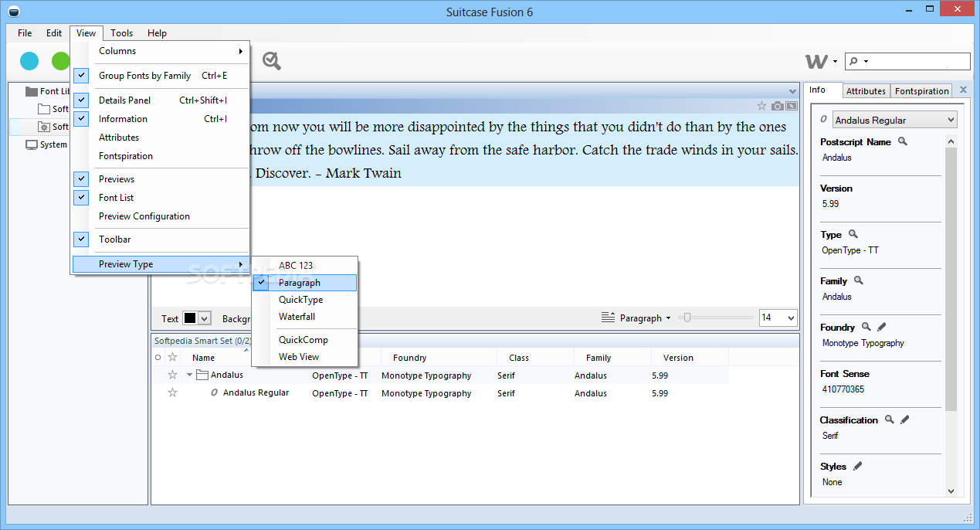Click the star column header icon
The image size is (980, 530).
tap(173, 357)
